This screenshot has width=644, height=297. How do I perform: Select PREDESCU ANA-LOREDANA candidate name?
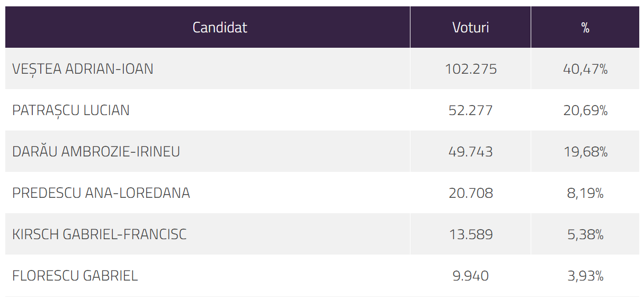[101, 193]
